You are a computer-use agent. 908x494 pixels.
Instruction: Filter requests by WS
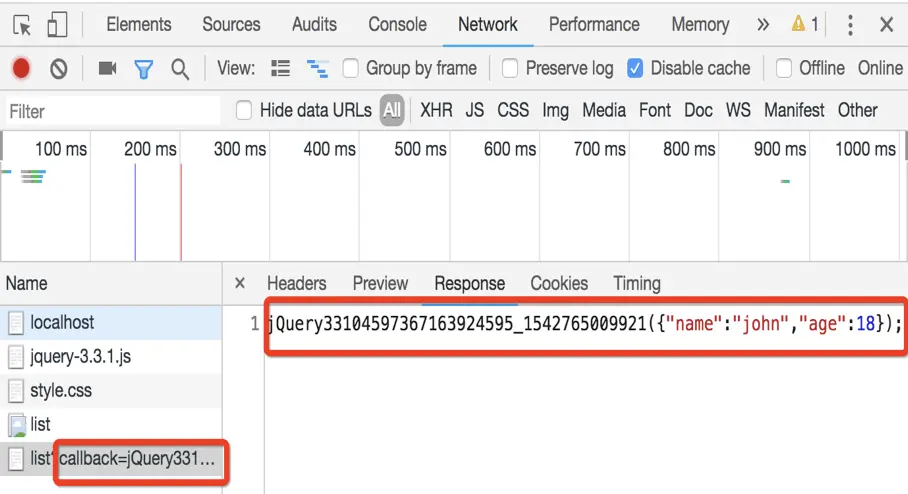738,110
